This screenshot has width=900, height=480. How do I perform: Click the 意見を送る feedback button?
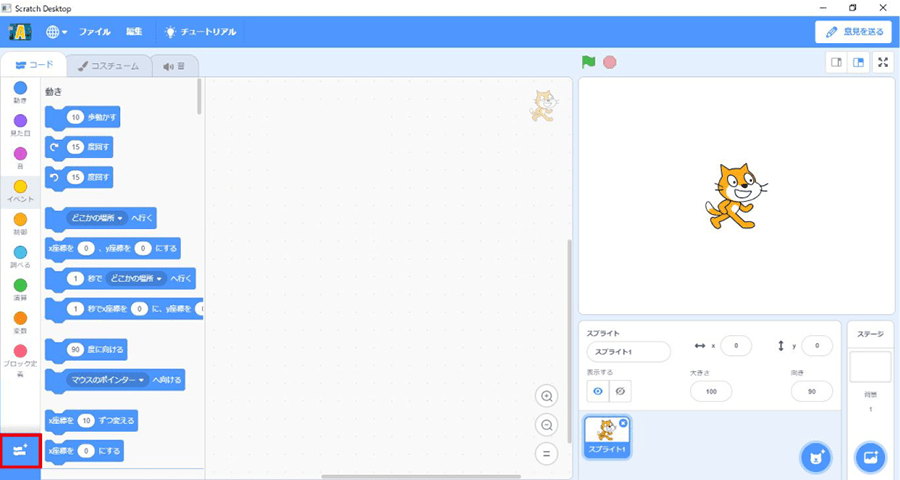click(854, 32)
